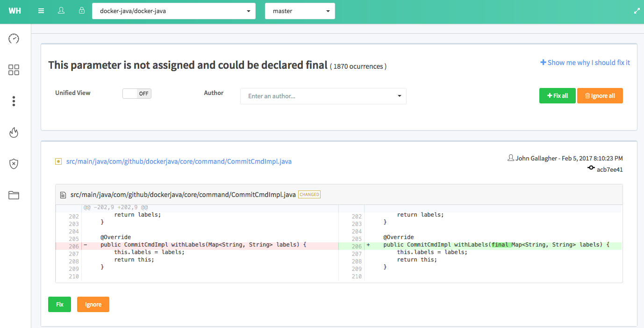The width and height of the screenshot is (644, 328).
Task: Open the CommitCmdImpl.java file link
Action: (179, 161)
